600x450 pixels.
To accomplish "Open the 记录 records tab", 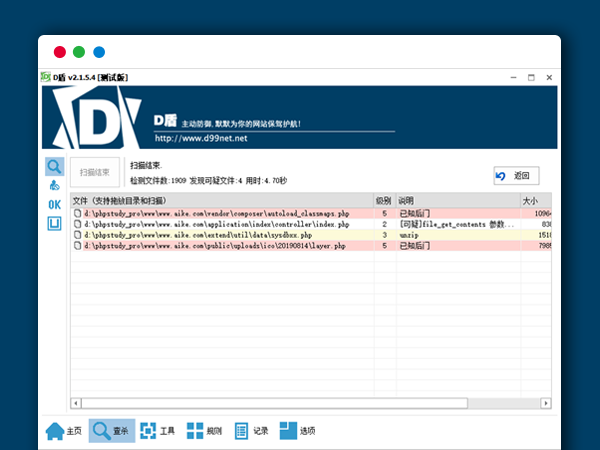I will [x=252, y=431].
